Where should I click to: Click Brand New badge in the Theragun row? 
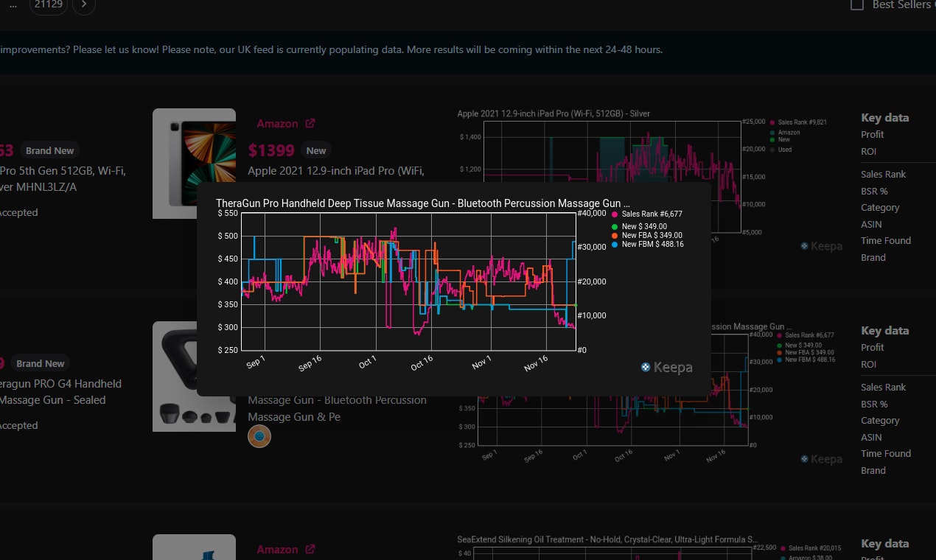40,363
